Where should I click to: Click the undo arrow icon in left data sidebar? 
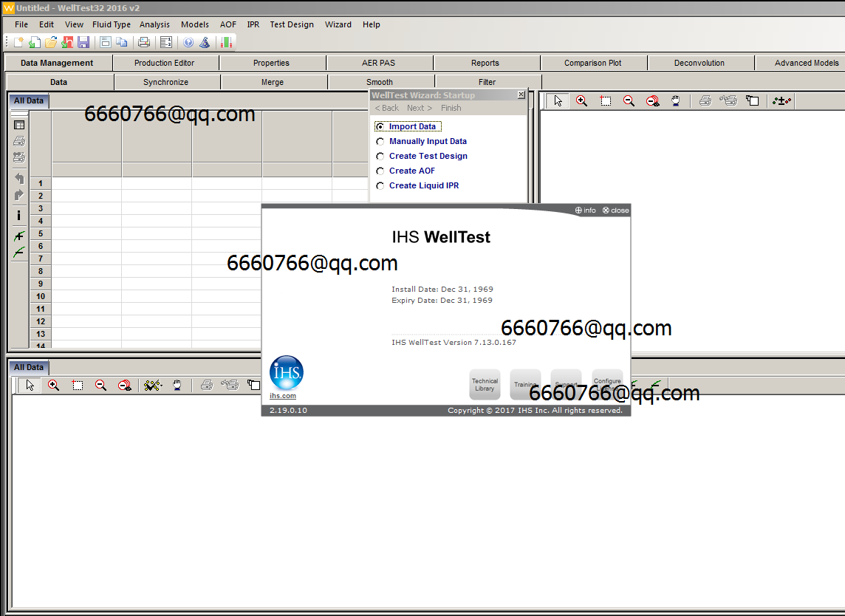tap(19, 179)
